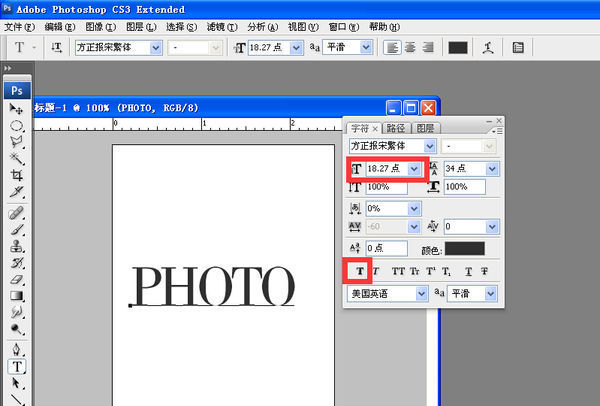The height and width of the screenshot is (406, 600).
Task: Click horizontal scale field showing 100%
Action: pyautogui.click(x=465, y=187)
